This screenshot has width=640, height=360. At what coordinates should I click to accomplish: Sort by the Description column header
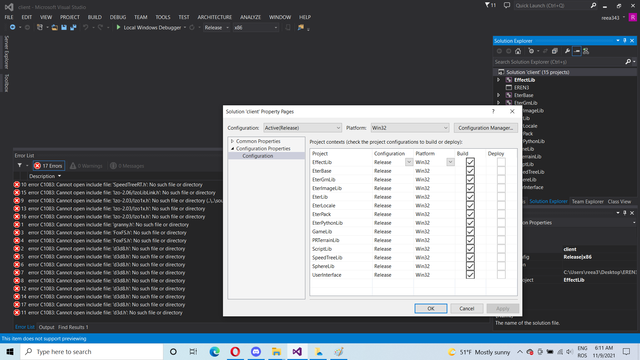coord(42,176)
